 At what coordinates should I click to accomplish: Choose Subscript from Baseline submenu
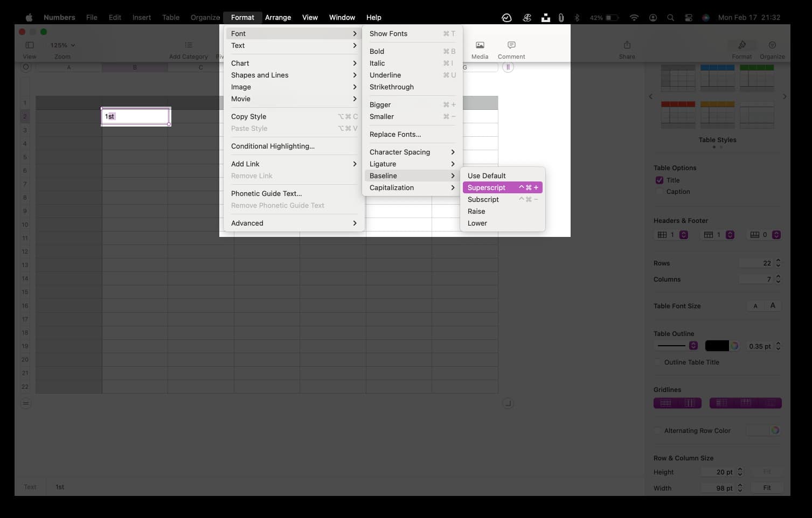tap(502, 199)
